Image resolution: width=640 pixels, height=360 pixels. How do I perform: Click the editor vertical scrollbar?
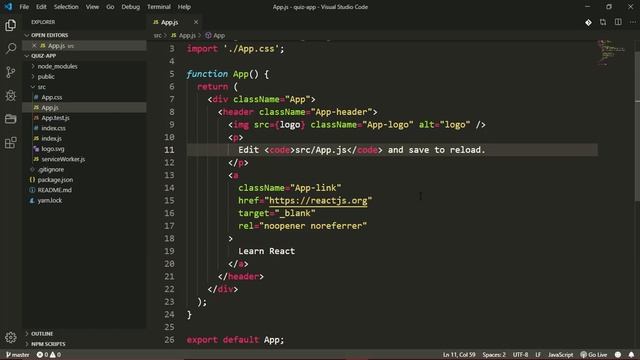click(x=637, y=127)
